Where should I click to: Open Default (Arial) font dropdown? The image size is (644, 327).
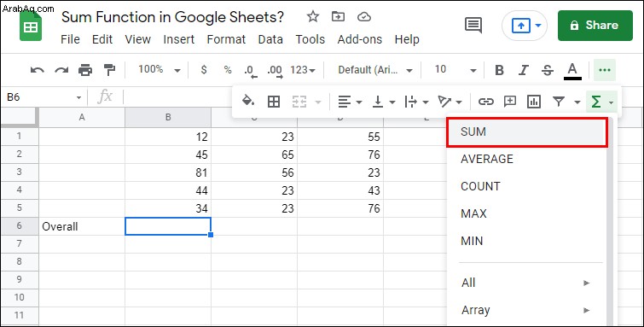point(375,70)
